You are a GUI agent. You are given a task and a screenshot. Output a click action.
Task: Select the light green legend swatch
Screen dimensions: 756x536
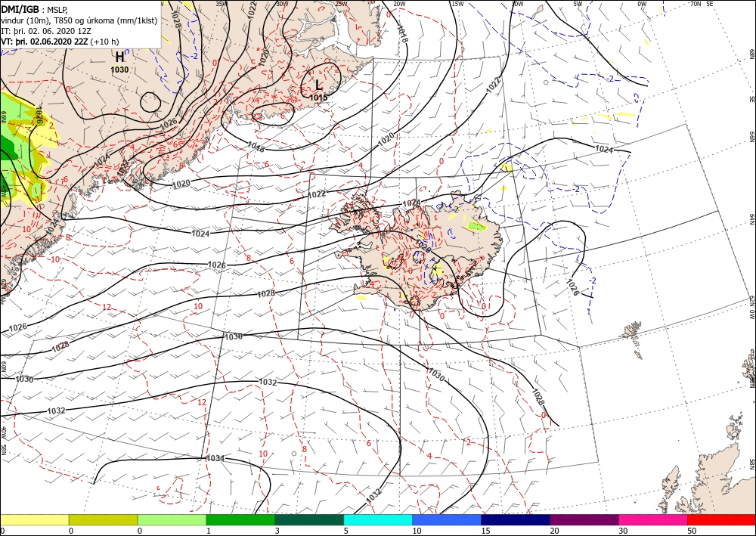(x=172, y=519)
